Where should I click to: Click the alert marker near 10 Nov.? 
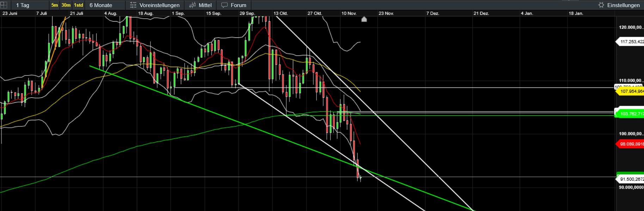364,19
